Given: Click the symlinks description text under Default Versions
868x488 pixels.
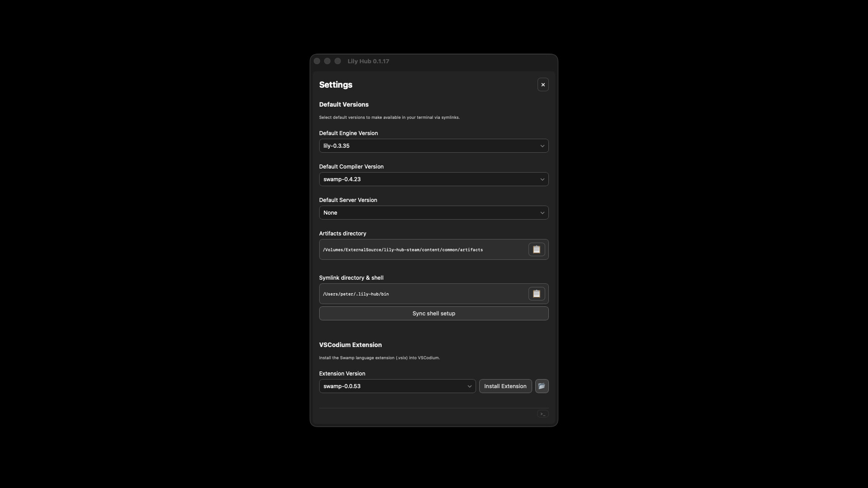Looking at the screenshot, I should [389, 117].
